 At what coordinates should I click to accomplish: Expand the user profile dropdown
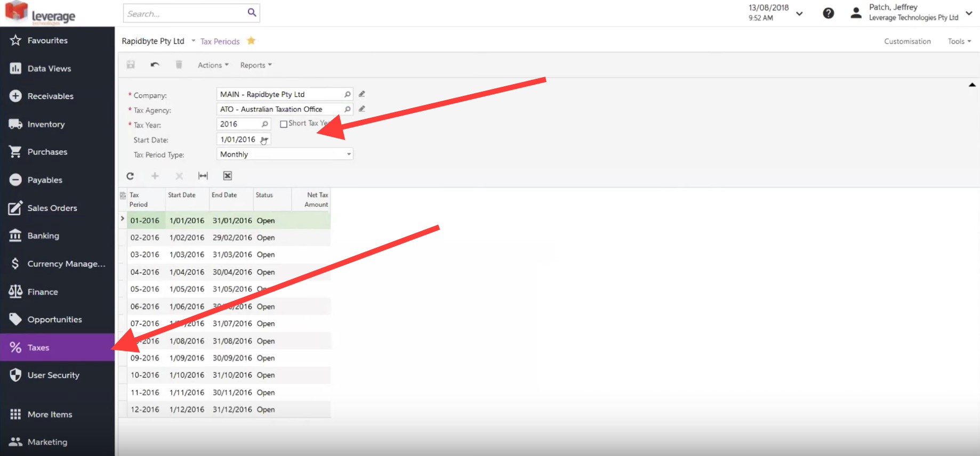point(969,13)
